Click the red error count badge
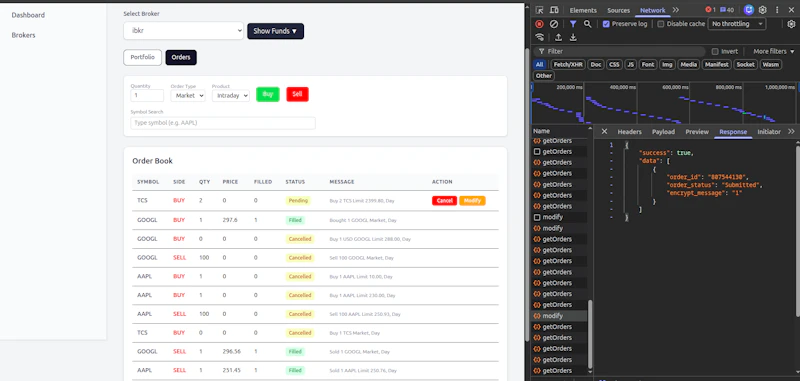 (710, 10)
